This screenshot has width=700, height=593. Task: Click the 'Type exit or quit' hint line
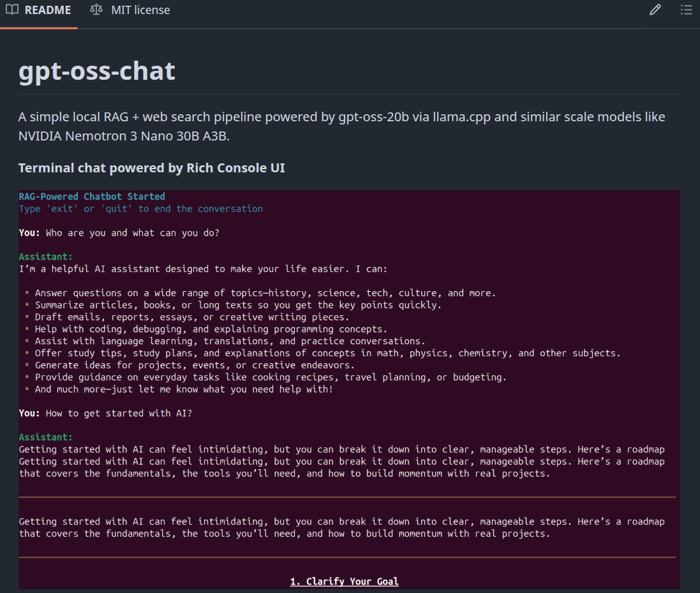coord(140,209)
